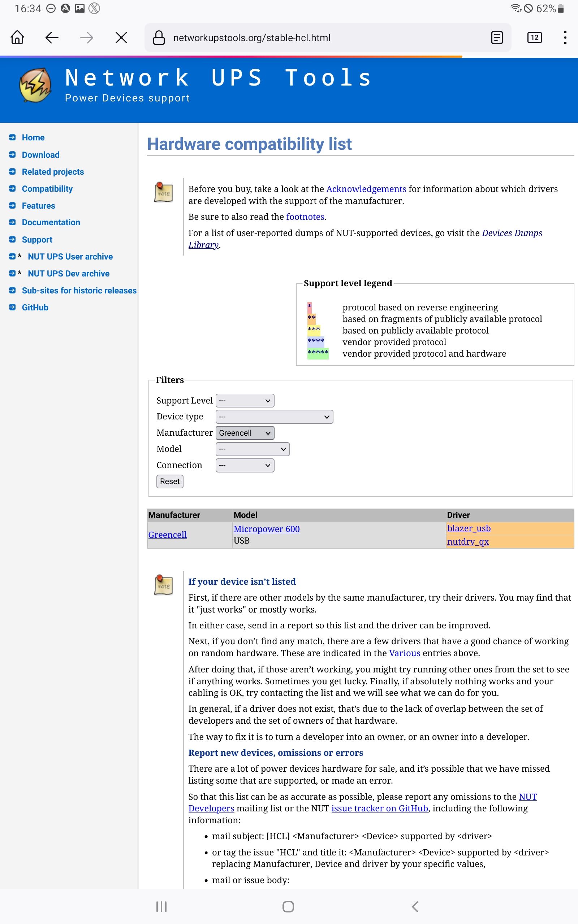Image resolution: width=578 pixels, height=924 pixels.
Task: Expand the Support Level dropdown
Action: click(x=245, y=401)
